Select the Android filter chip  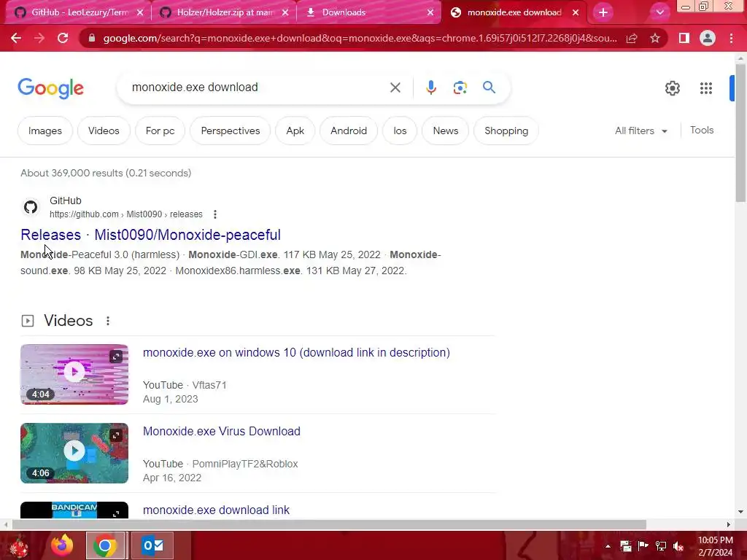349,131
